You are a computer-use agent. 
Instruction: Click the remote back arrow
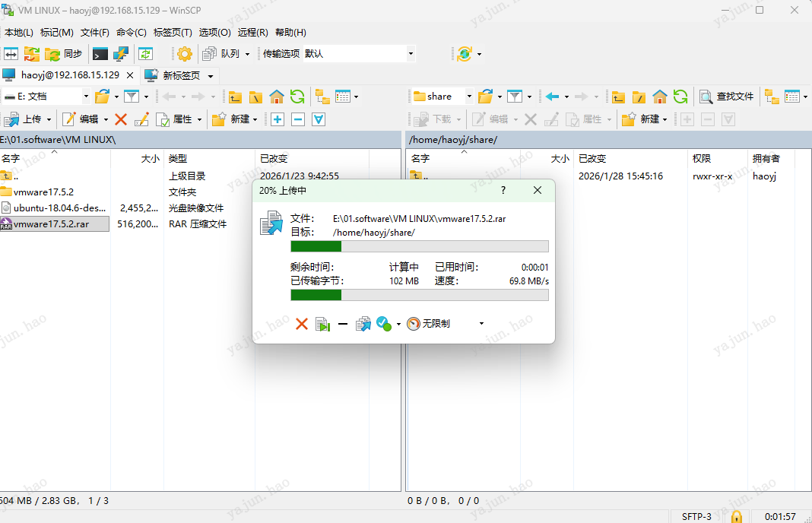pos(553,97)
